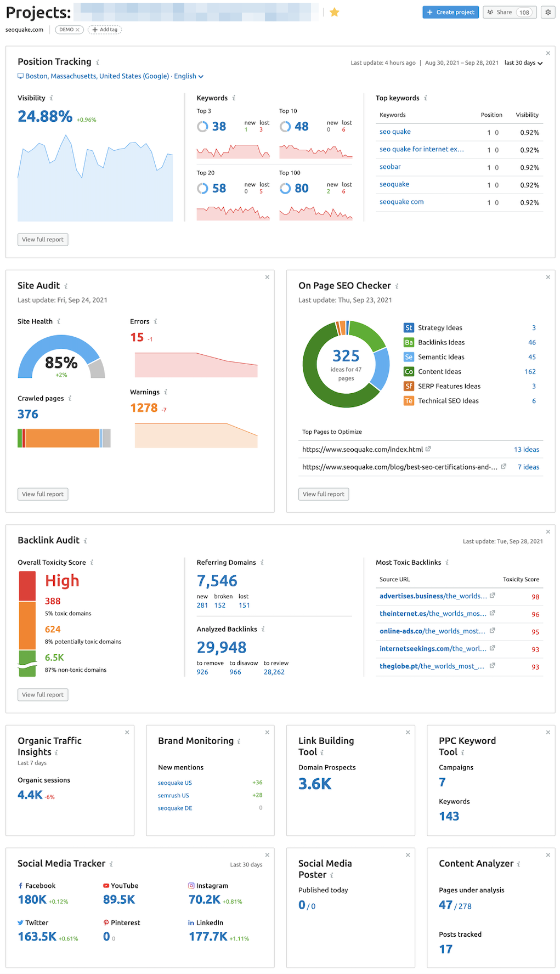Click the LinkedIn 177.7K audience figure
Image resolution: width=560 pixels, height=974 pixels.
208,937
